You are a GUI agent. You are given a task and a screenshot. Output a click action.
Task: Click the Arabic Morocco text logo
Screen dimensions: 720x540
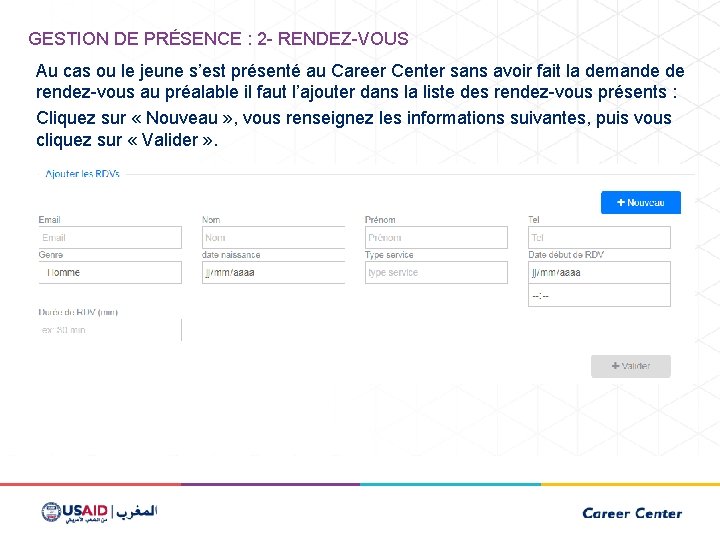136,512
